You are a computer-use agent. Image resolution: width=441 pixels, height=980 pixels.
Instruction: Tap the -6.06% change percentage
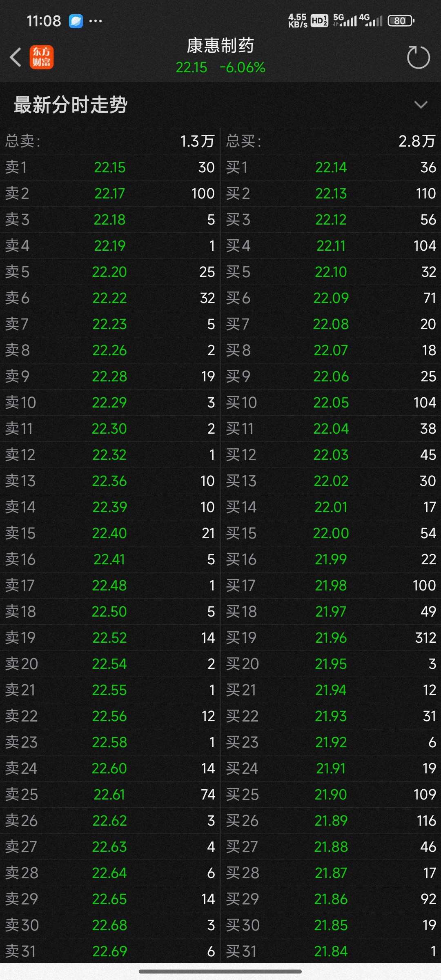[x=243, y=67]
